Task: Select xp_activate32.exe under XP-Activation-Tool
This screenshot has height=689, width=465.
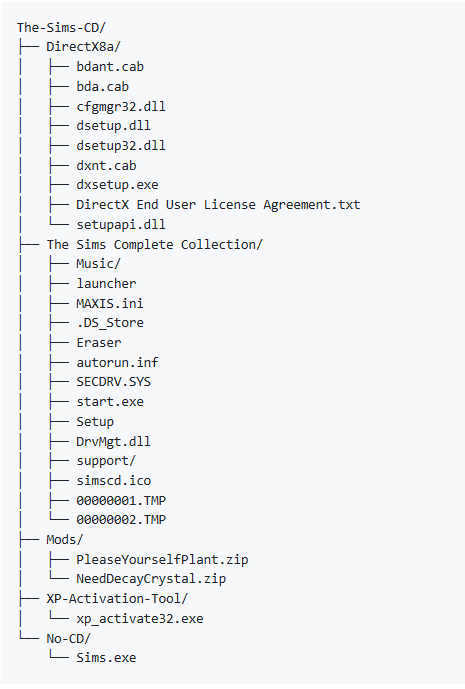Action: point(140,619)
